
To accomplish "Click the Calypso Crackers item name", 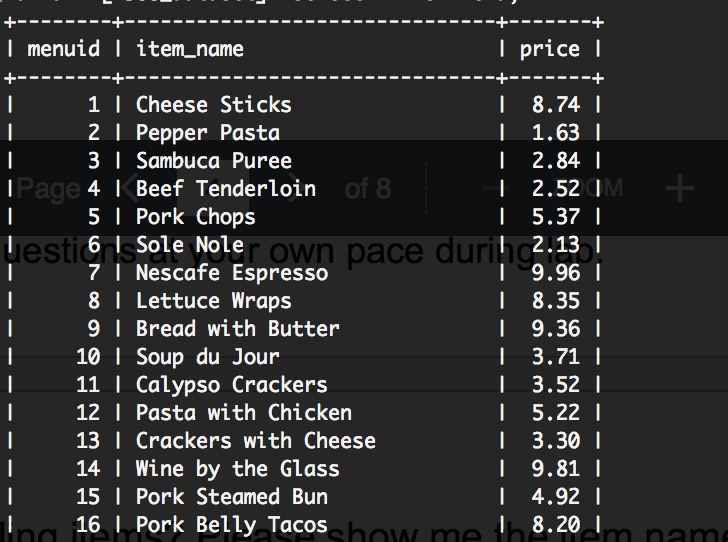I will tap(231, 385).
